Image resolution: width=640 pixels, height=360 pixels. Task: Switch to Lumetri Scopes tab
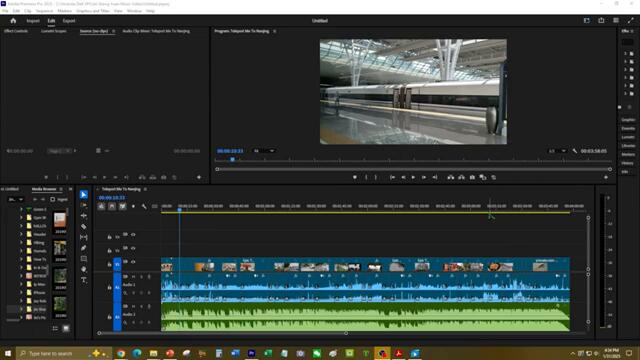pyautogui.click(x=54, y=31)
